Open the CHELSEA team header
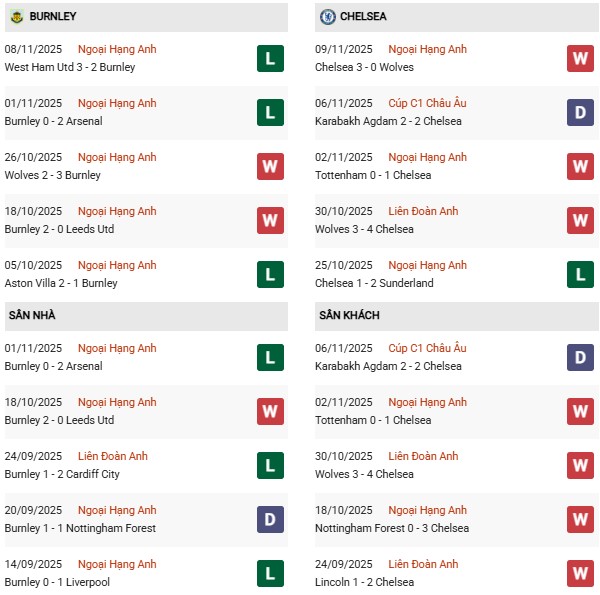Viewport: 600px width, 595px height. [363, 17]
